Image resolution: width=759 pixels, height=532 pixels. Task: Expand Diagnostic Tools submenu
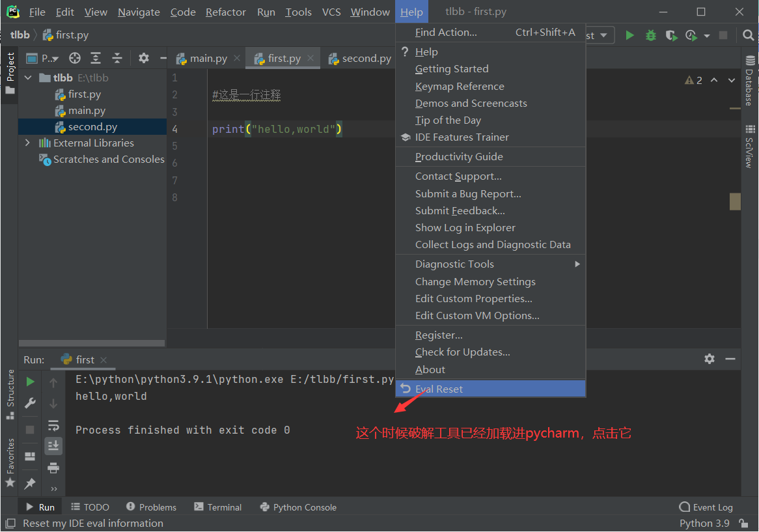point(490,264)
